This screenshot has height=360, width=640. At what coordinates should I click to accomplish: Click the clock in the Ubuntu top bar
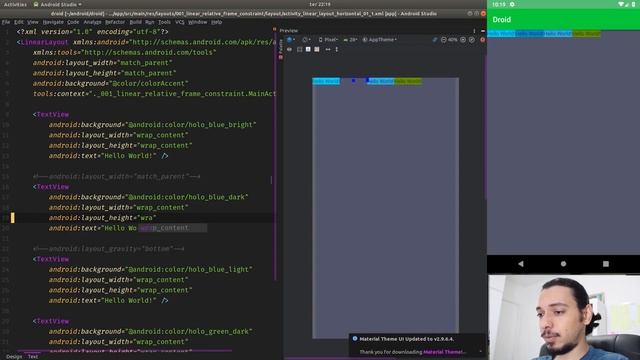(320, 4)
